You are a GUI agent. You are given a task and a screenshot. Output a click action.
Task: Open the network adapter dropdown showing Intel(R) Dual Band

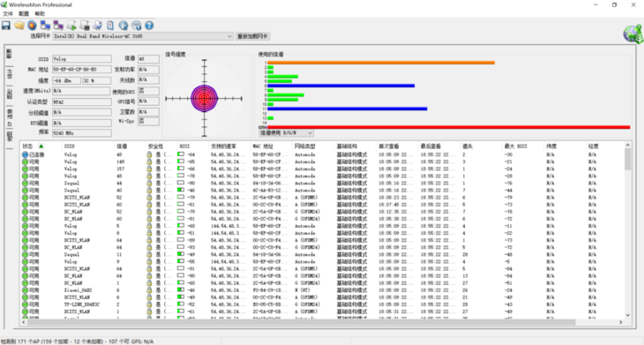coord(143,36)
